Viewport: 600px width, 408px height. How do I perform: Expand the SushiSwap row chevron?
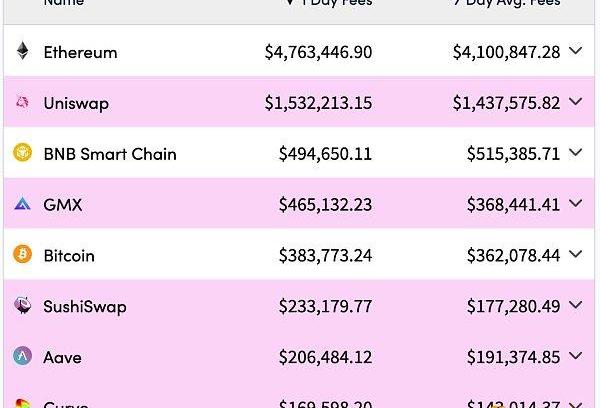pos(575,306)
